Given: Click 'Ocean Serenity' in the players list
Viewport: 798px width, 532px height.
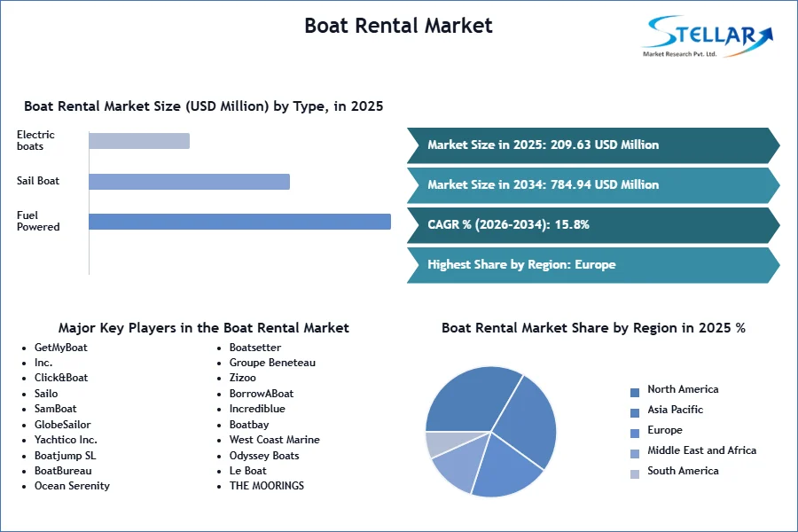Looking at the screenshot, I should pyautogui.click(x=72, y=486).
